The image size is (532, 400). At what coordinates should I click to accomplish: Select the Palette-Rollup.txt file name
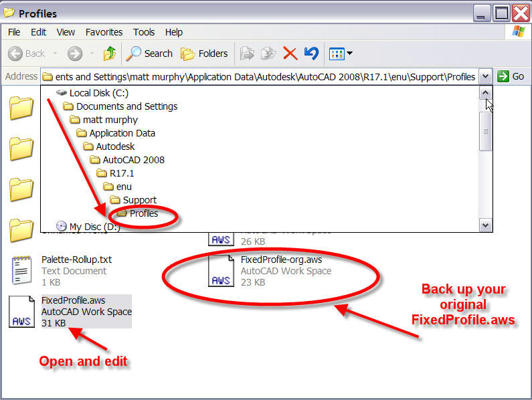click(x=77, y=260)
